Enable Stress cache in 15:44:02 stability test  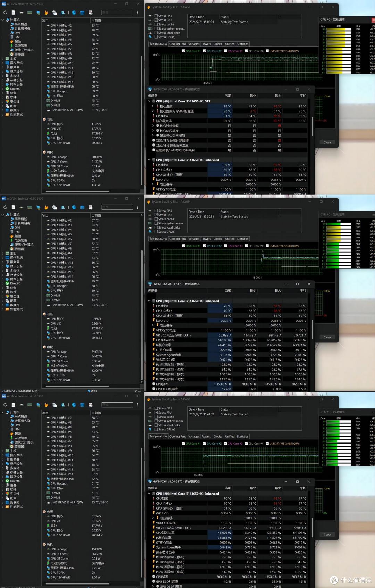click(156, 417)
